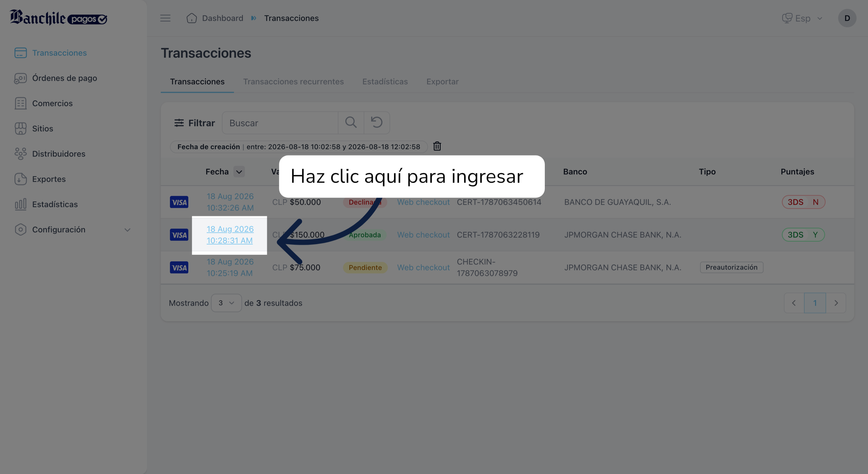Screen dimensions: 868x474
Task: Click the Preautorización type badge
Action: 732,267
